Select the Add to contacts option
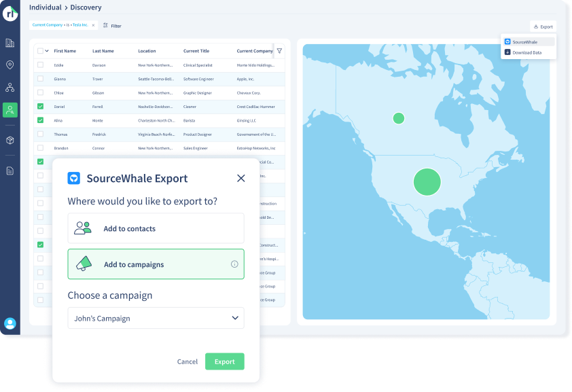The height and width of the screenshot is (392, 572). (x=156, y=228)
